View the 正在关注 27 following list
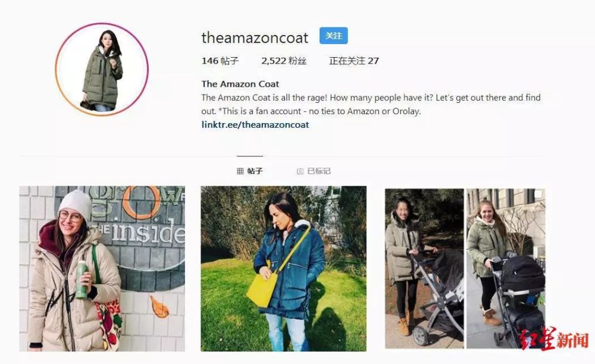 click(x=353, y=61)
